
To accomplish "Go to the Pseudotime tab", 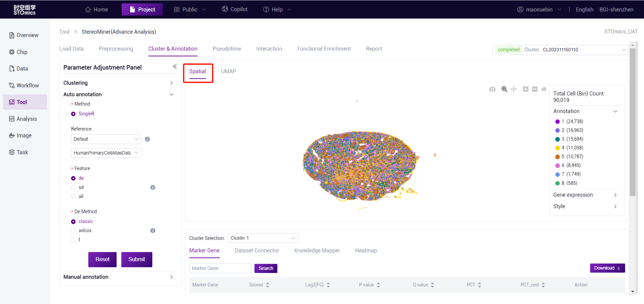I will click(227, 49).
